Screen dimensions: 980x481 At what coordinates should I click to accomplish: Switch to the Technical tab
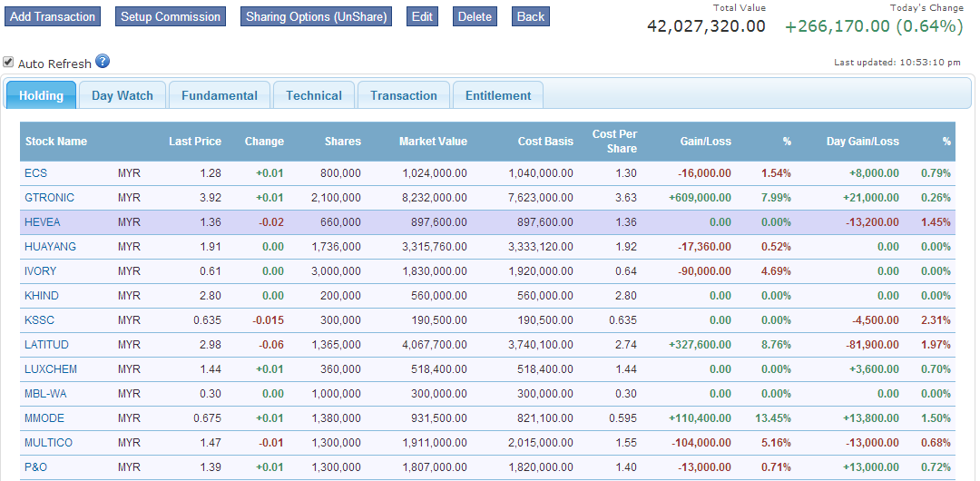314,95
